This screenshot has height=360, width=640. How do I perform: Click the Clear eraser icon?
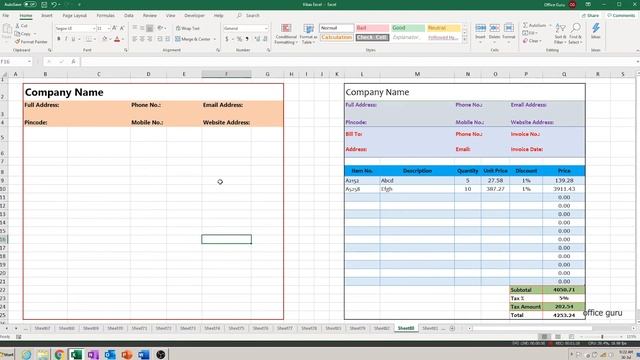525,41
